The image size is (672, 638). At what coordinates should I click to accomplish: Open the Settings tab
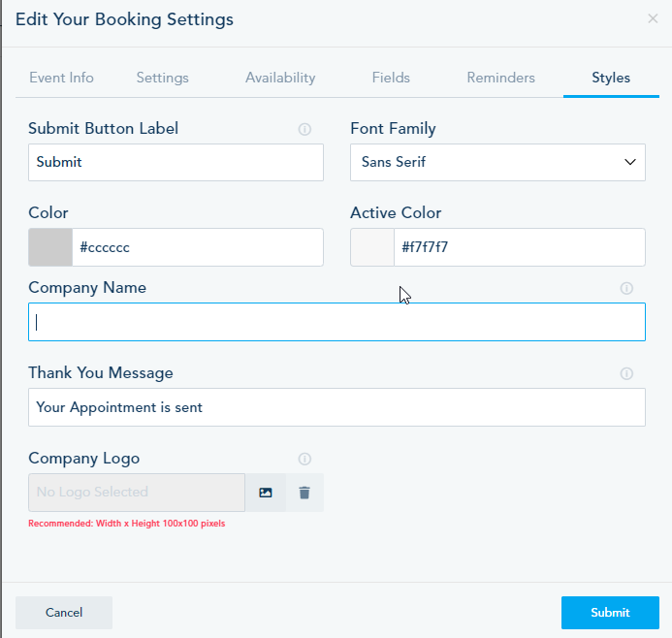tap(162, 78)
